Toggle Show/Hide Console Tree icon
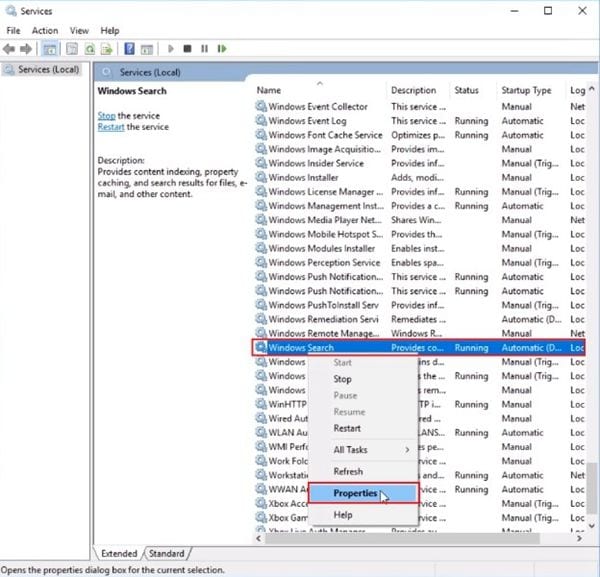 tap(50, 49)
